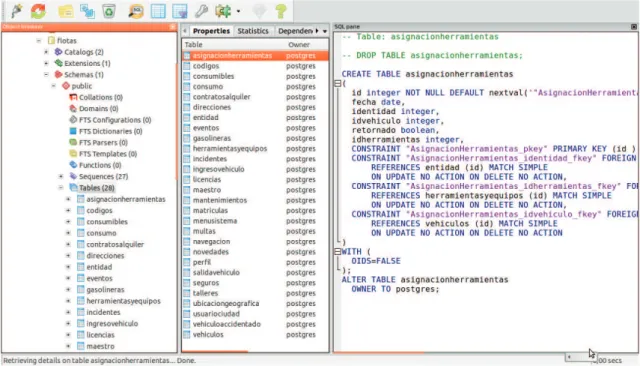This screenshot has width=640, height=366.
Task: Open the plugins dropdown arrow
Action: click(x=238, y=11)
